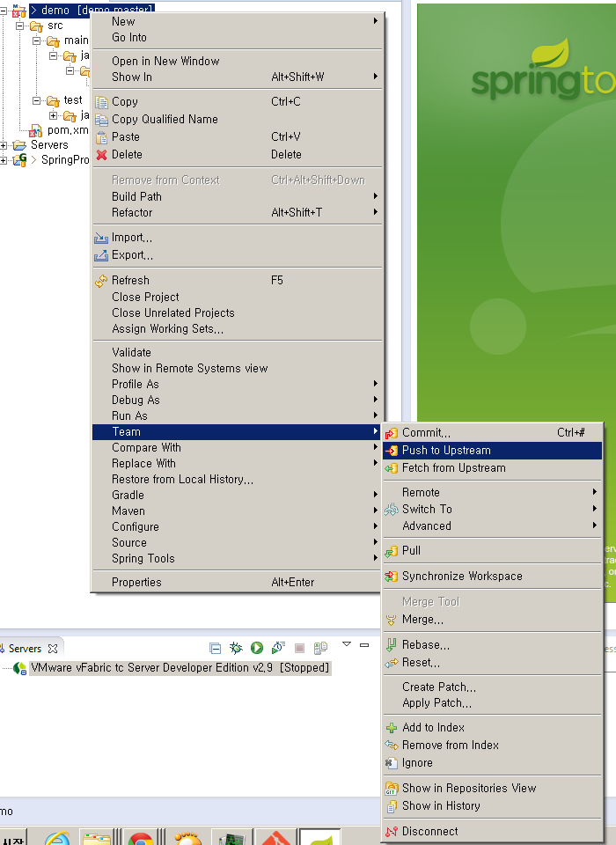
Task: Minimize the Servers panel
Action: (364, 645)
